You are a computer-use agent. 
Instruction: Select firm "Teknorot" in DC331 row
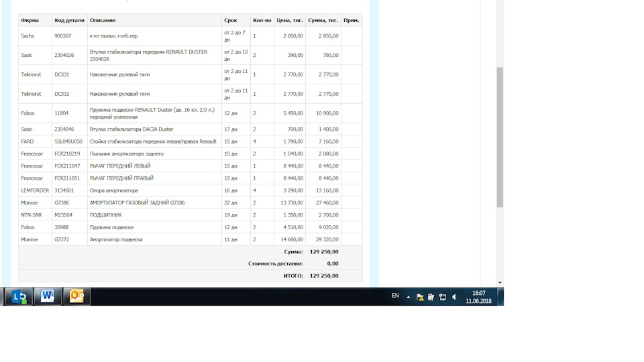32,74
